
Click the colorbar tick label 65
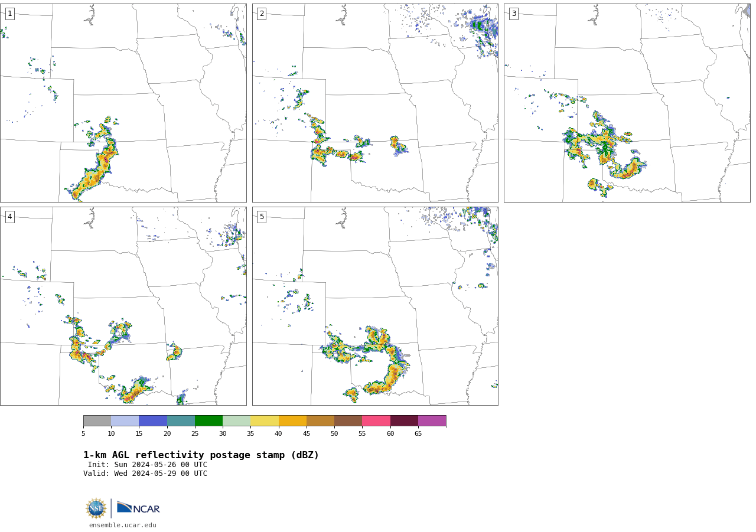[418, 434]
